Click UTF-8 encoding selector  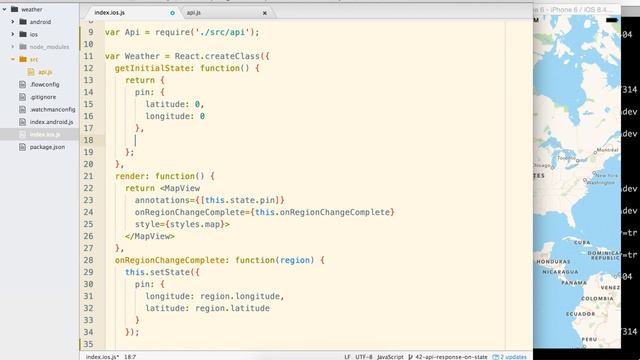tap(364, 357)
